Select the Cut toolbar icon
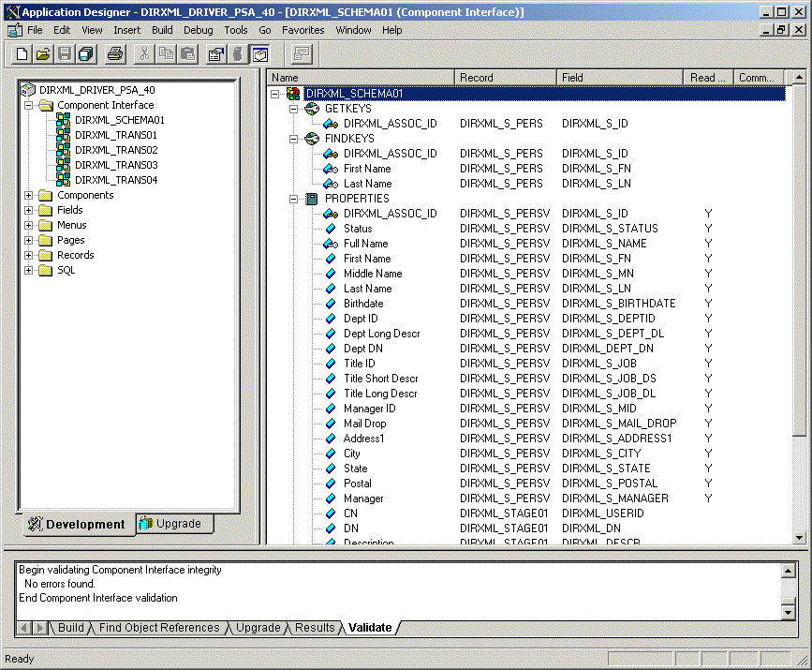The image size is (812, 670). coord(142,53)
